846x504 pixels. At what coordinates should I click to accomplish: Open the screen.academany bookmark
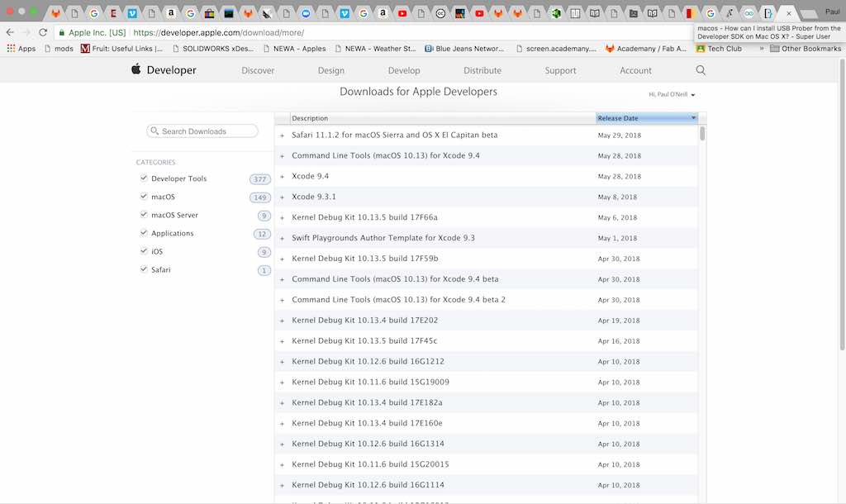(556, 48)
